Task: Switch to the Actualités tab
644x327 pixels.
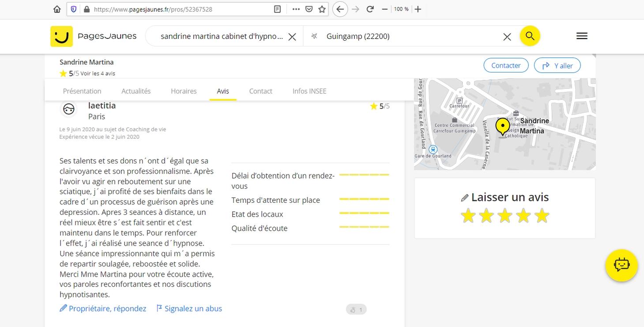Action: click(x=136, y=91)
